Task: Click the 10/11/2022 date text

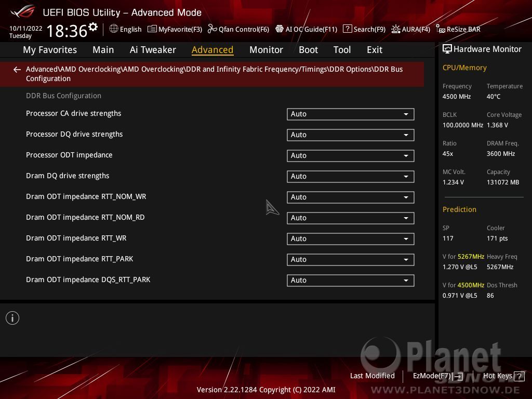Action: pos(26,28)
